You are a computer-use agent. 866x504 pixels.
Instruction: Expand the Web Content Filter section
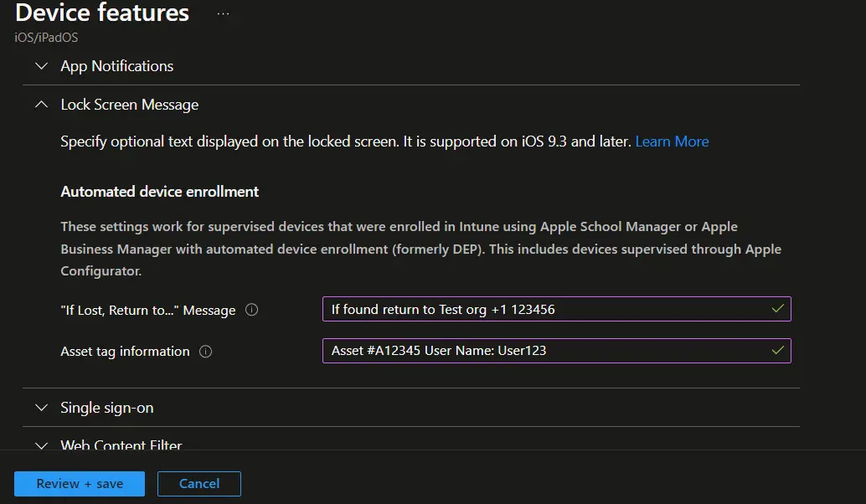click(x=121, y=445)
